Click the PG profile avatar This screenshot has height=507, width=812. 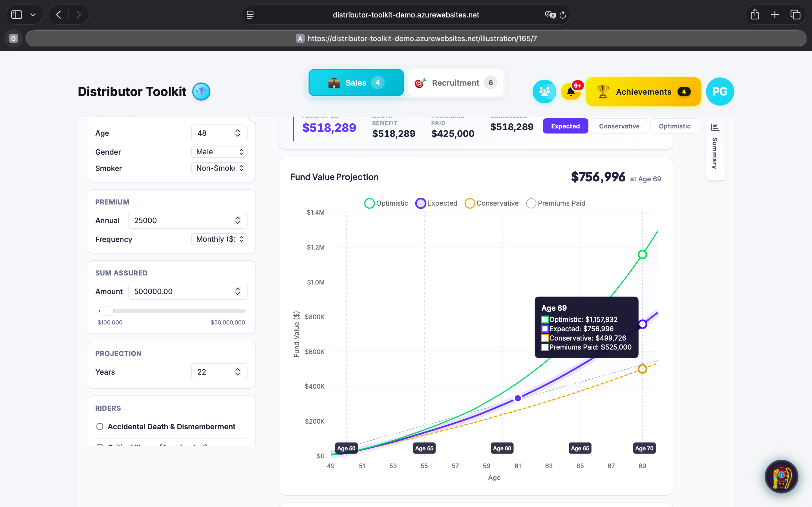[720, 91]
